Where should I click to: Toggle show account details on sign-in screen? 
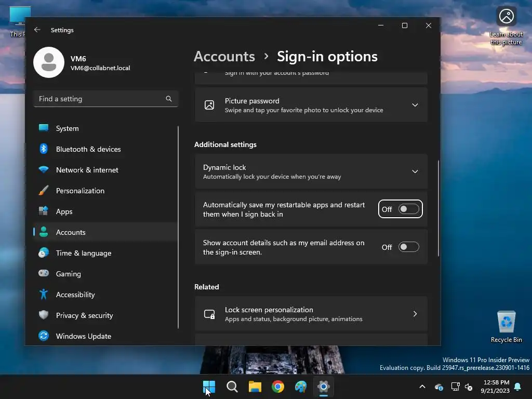pyautogui.click(x=408, y=247)
